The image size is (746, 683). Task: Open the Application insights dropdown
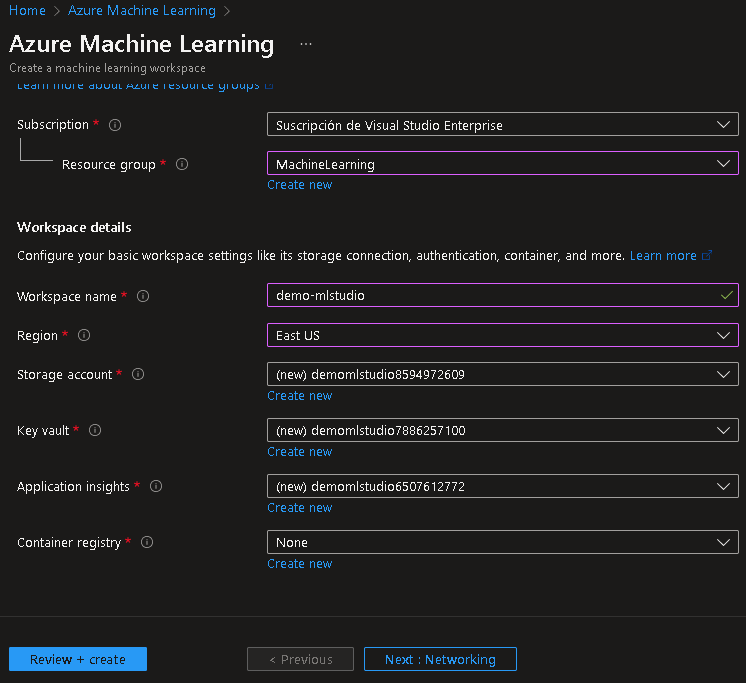tap(502, 487)
